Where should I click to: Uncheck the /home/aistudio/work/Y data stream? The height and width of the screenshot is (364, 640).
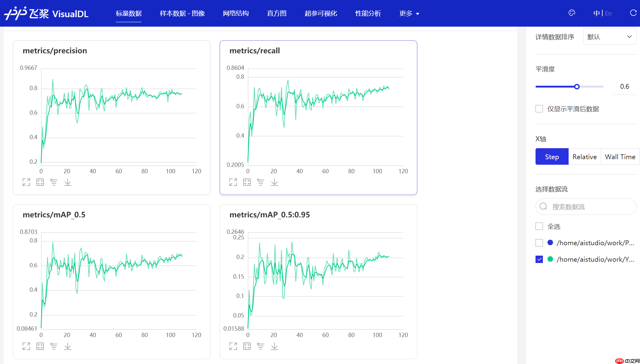(x=539, y=259)
